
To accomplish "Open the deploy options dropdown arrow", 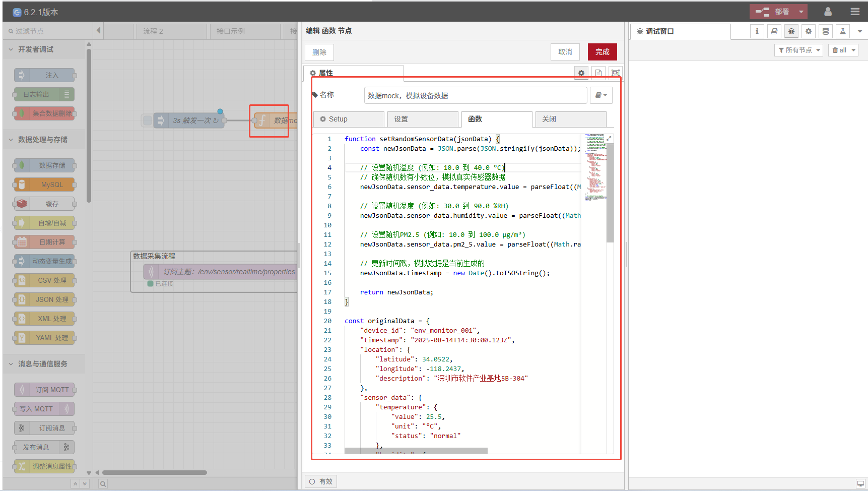I will pos(801,12).
